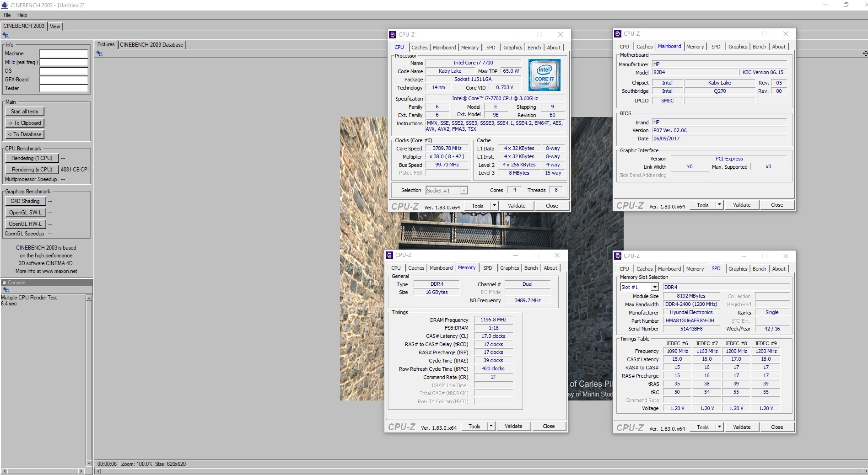Open the Socket #1 selection dropdown
The width and height of the screenshot is (868, 475).
pyautogui.click(x=464, y=191)
